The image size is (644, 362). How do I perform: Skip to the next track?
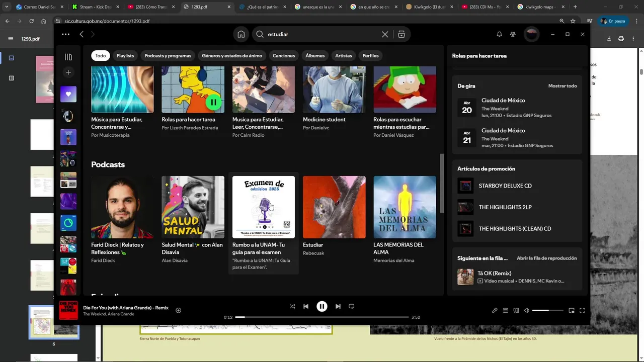338,306
